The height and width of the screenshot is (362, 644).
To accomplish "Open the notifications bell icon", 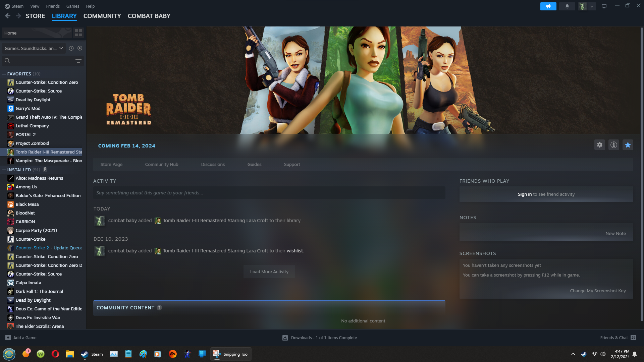I will pos(567,6).
